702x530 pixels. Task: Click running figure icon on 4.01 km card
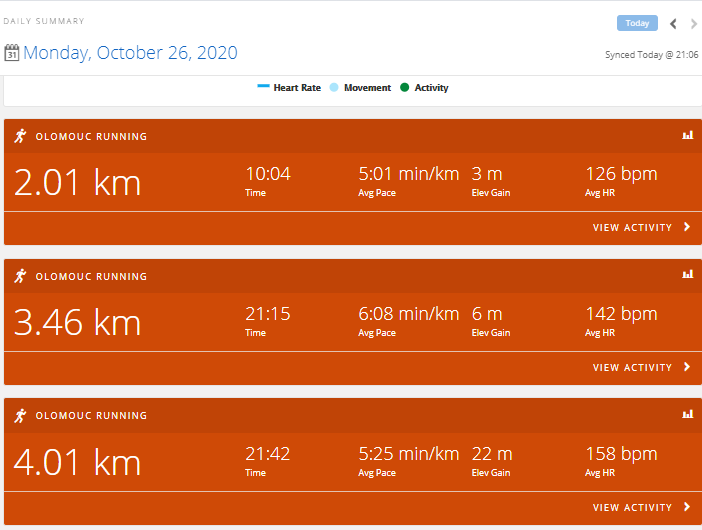20,416
